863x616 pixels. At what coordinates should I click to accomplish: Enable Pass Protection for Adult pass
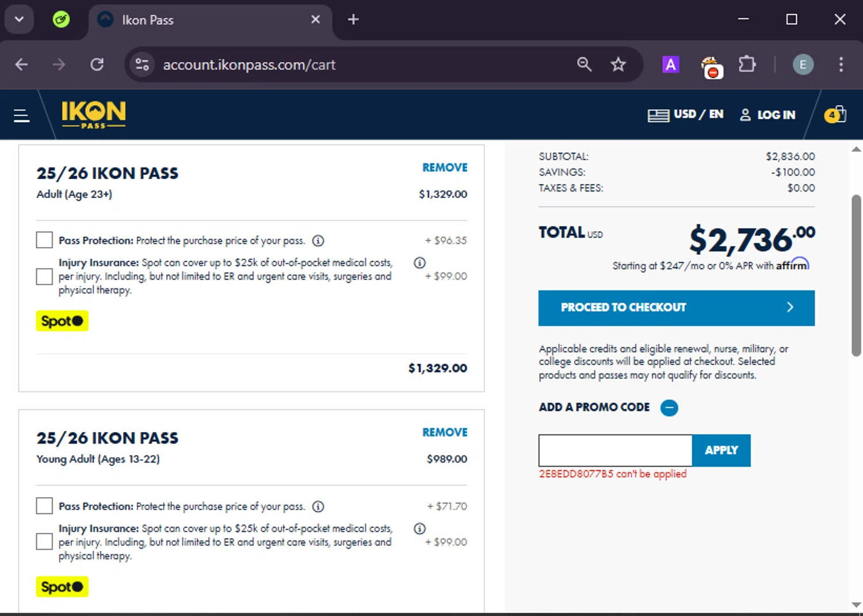[x=44, y=240]
